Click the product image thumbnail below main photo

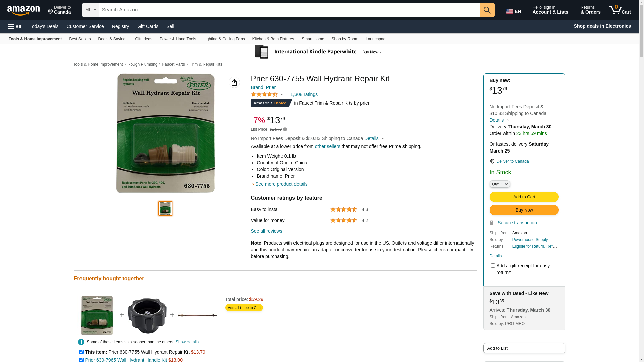(x=165, y=208)
